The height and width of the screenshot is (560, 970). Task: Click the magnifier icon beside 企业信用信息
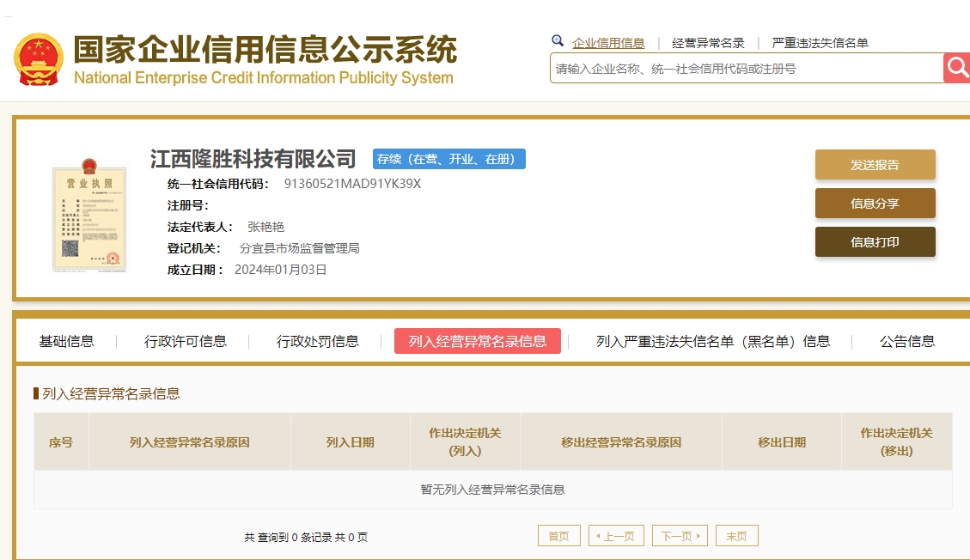coord(558,40)
